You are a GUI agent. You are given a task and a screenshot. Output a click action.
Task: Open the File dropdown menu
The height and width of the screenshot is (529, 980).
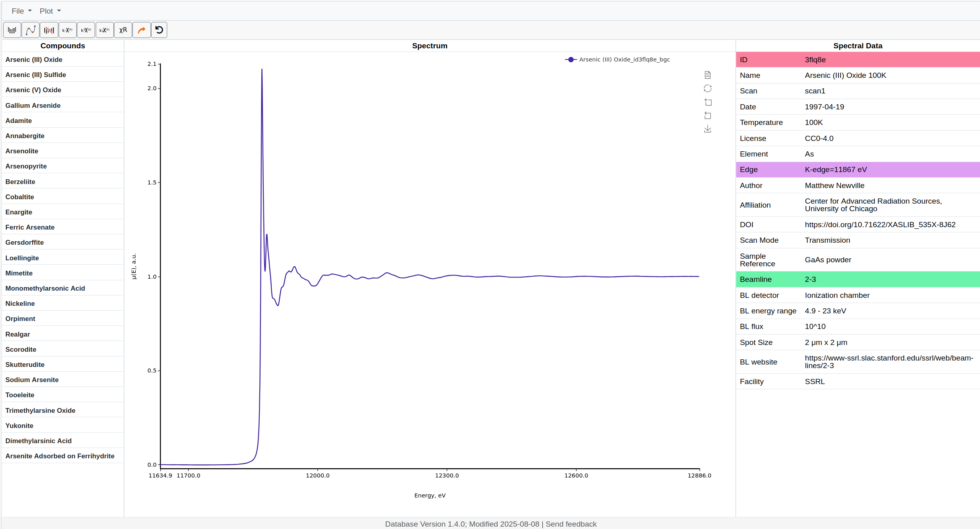click(21, 11)
